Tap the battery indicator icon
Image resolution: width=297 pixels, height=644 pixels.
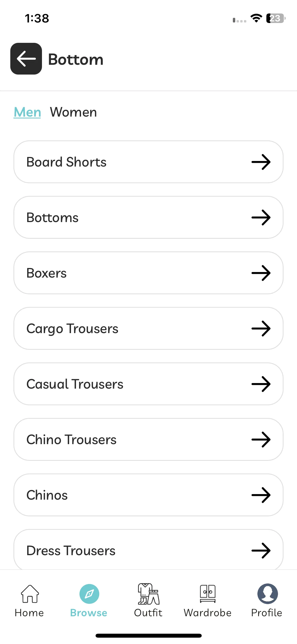click(x=276, y=18)
